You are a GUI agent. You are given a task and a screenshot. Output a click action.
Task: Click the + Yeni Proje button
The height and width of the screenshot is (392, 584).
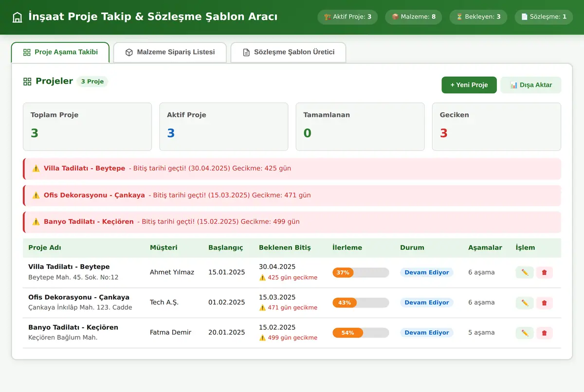(469, 85)
